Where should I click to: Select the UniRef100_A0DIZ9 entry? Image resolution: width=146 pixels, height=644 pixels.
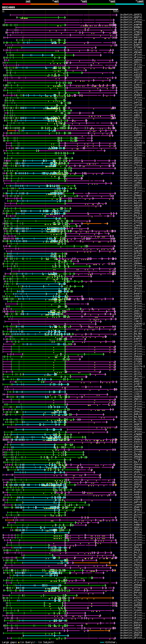(131, 72)
